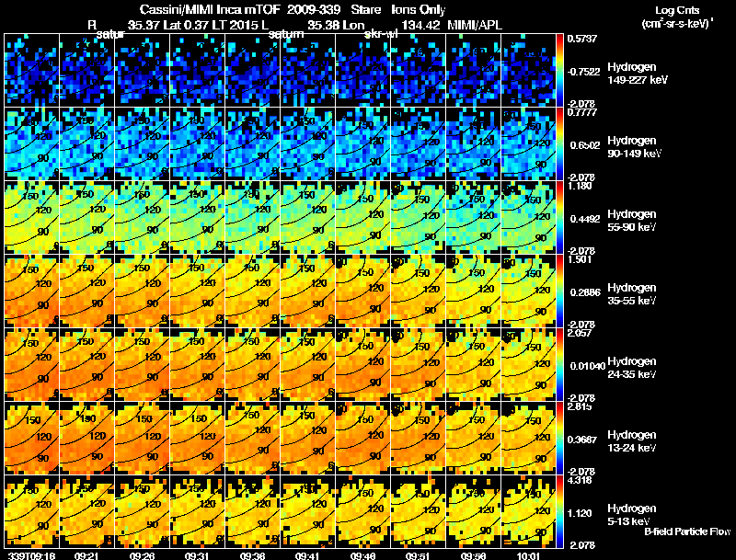Click the '339T09:16' time label

pos(32,555)
